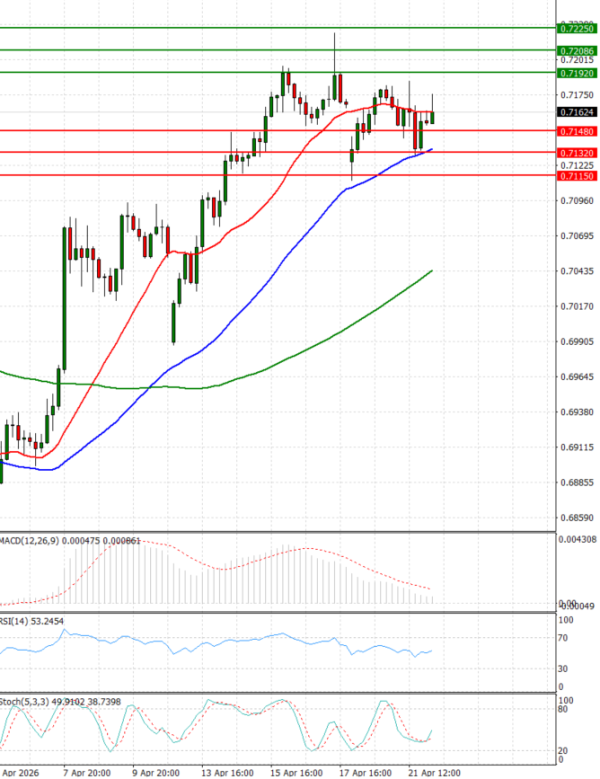Click the 0.71480 red support price tag
600x779 pixels.
coord(578,131)
